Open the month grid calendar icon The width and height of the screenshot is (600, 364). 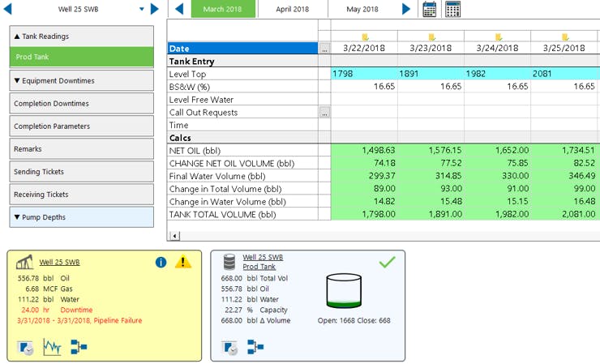click(x=452, y=9)
